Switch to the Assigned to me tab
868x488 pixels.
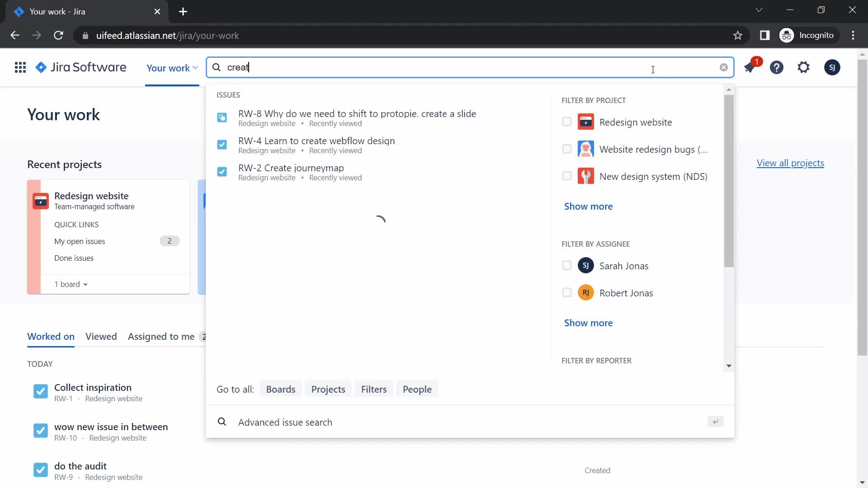pyautogui.click(x=161, y=337)
